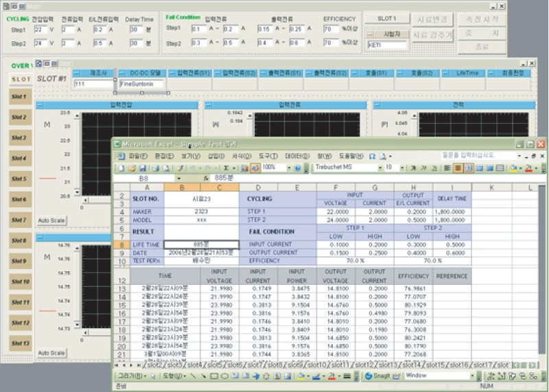Click the AutoSum sigma icon

click(226, 168)
